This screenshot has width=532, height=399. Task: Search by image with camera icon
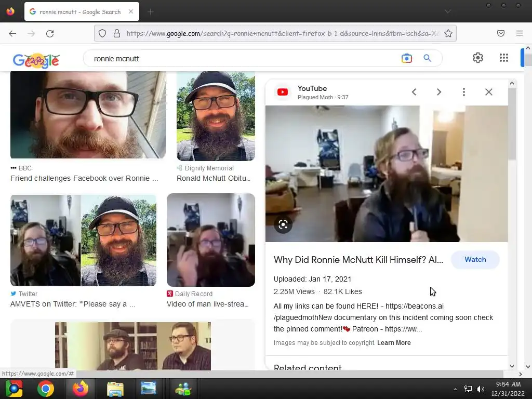tap(407, 58)
